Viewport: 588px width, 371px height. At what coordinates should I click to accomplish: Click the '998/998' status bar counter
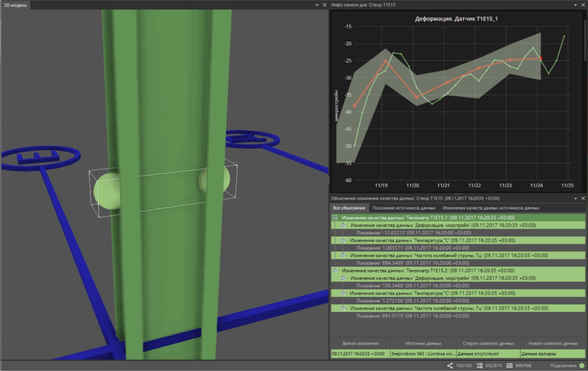(523, 365)
